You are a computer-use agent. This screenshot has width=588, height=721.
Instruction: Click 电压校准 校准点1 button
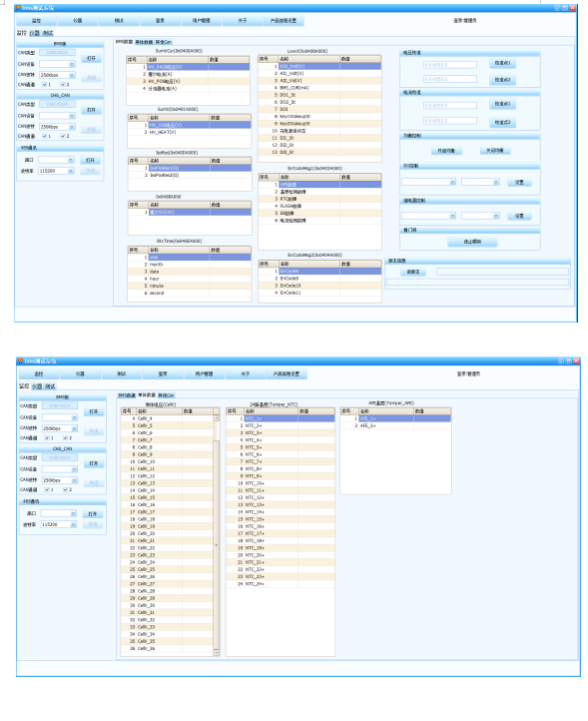point(502,63)
